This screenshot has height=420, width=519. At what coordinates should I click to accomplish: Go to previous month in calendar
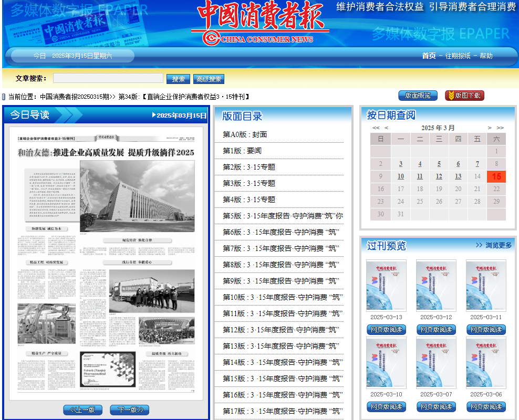tap(386, 128)
